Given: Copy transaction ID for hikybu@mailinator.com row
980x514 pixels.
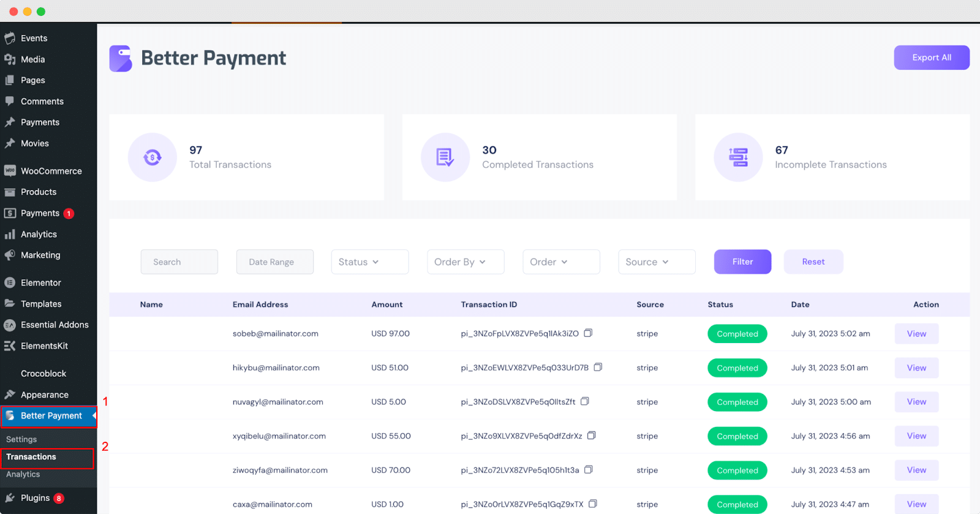Looking at the screenshot, I should pyautogui.click(x=598, y=367).
